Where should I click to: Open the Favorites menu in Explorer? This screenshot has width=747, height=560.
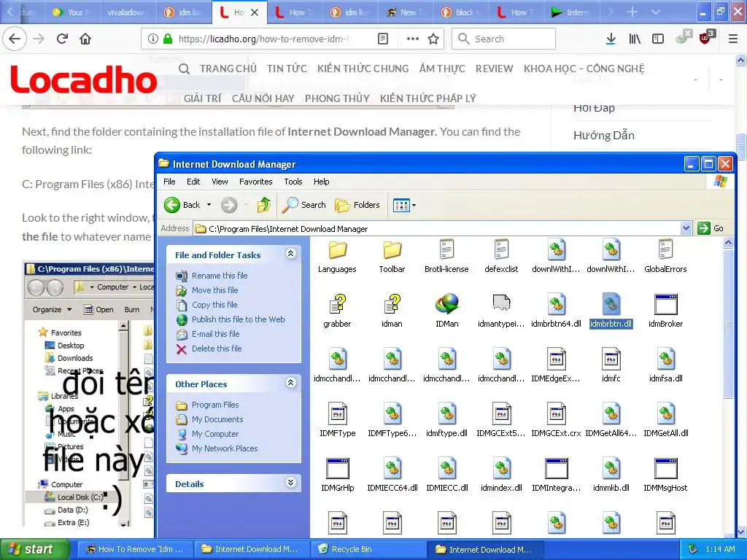(256, 182)
